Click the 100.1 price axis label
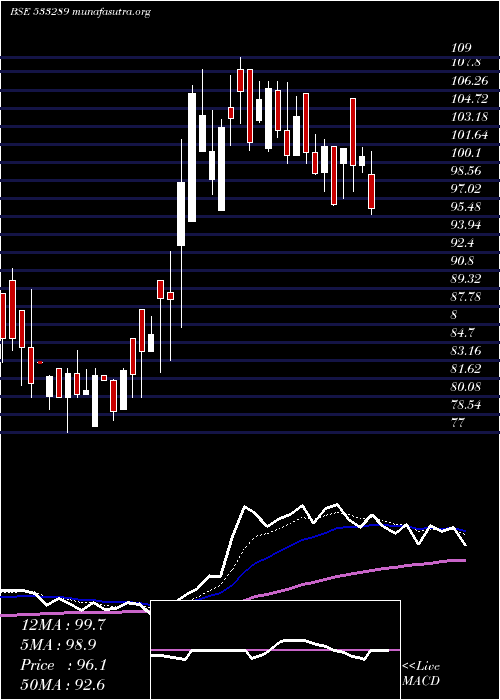This screenshot has height=700, width=500. 466,153
